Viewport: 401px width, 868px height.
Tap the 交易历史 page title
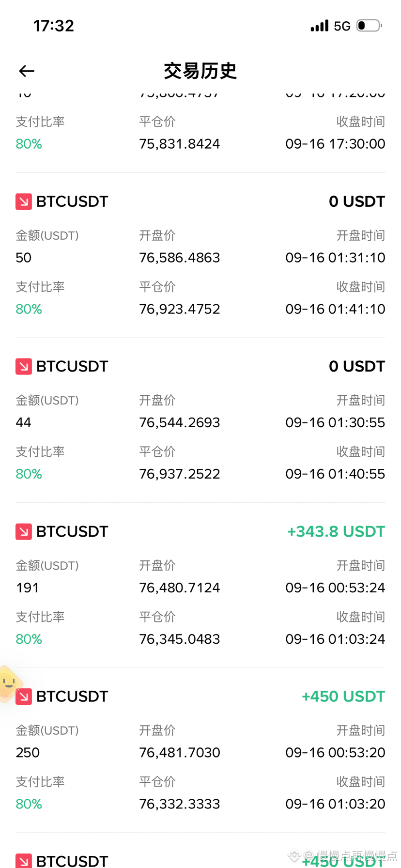(x=200, y=71)
